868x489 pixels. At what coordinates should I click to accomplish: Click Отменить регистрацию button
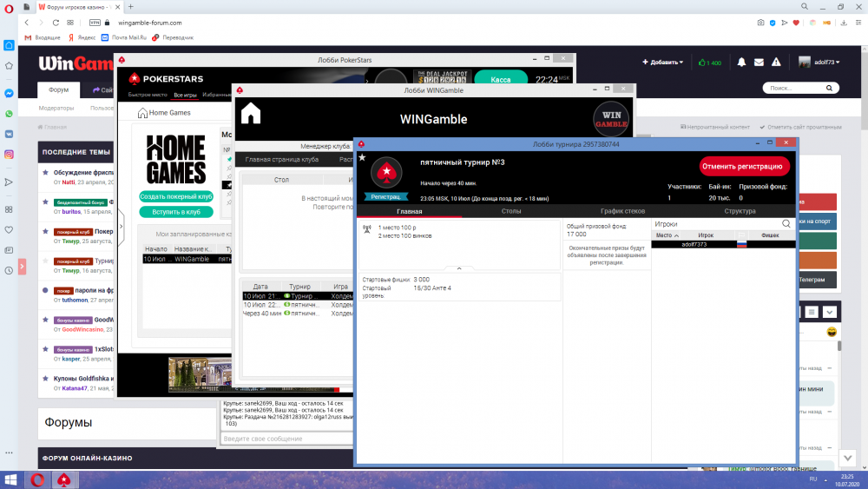[744, 166]
